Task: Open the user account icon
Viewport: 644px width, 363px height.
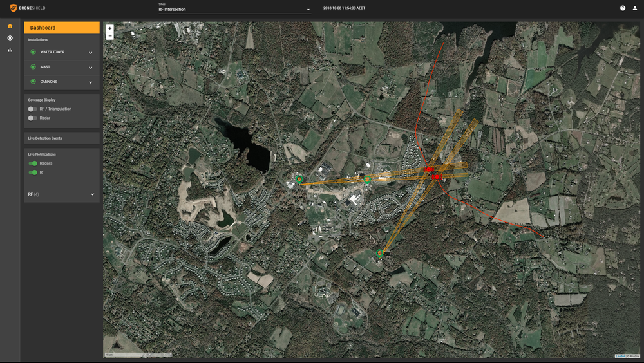Action: coord(634,8)
